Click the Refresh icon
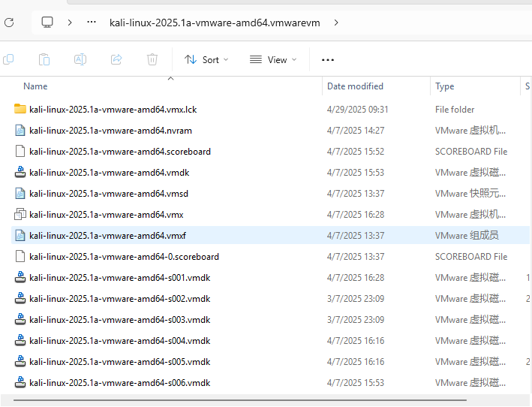 (9, 23)
